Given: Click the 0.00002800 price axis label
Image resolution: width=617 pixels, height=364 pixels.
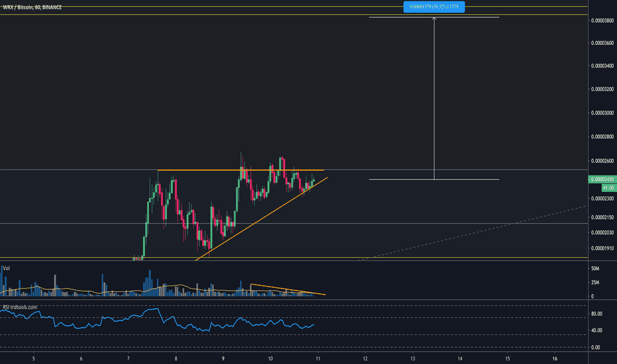Looking at the screenshot, I should (x=602, y=137).
